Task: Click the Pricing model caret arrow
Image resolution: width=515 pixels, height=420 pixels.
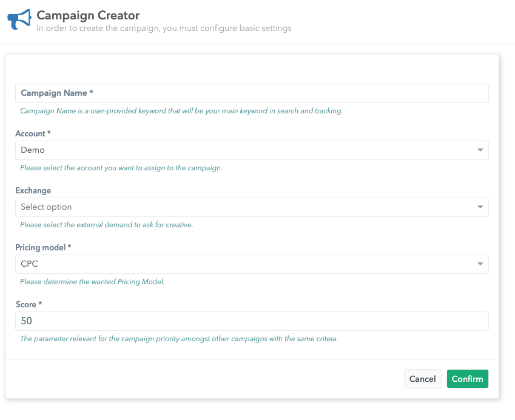Action: pyautogui.click(x=480, y=264)
